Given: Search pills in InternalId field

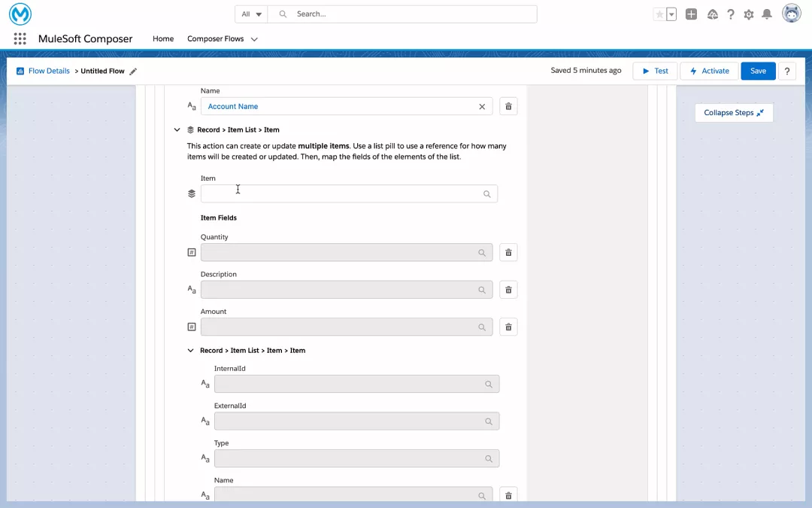Looking at the screenshot, I should (x=489, y=384).
